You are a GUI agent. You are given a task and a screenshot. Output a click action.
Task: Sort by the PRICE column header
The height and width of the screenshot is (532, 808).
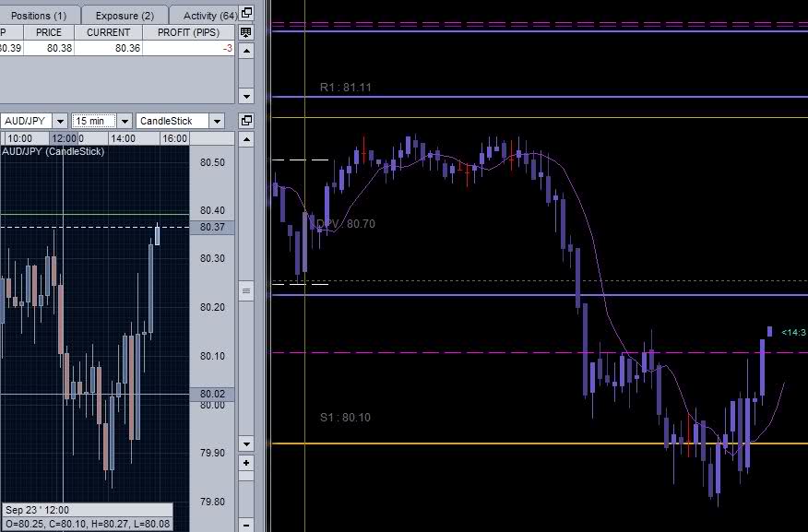[49, 32]
